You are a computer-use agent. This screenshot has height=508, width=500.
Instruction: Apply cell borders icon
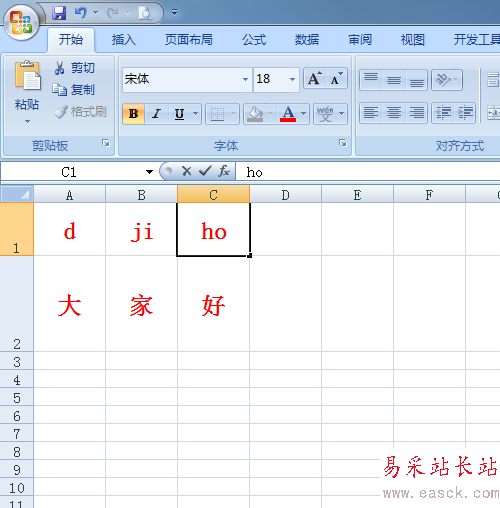217,114
